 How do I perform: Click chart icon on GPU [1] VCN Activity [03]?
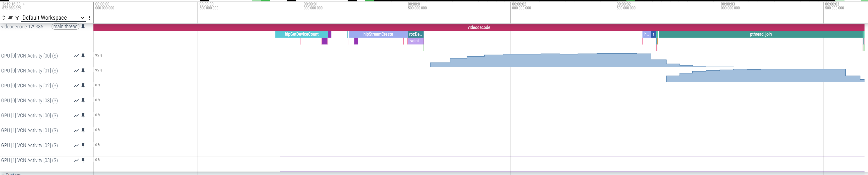click(x=76, y=161)
